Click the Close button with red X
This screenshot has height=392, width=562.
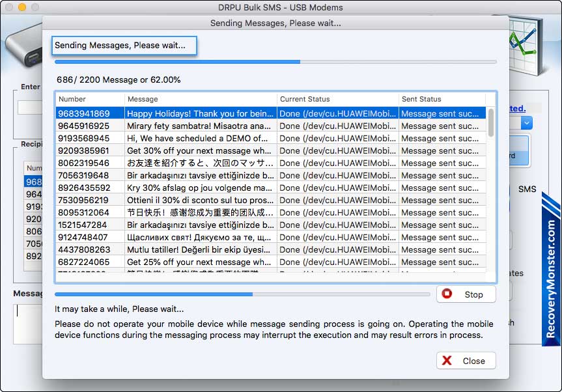tap(466, 361)
